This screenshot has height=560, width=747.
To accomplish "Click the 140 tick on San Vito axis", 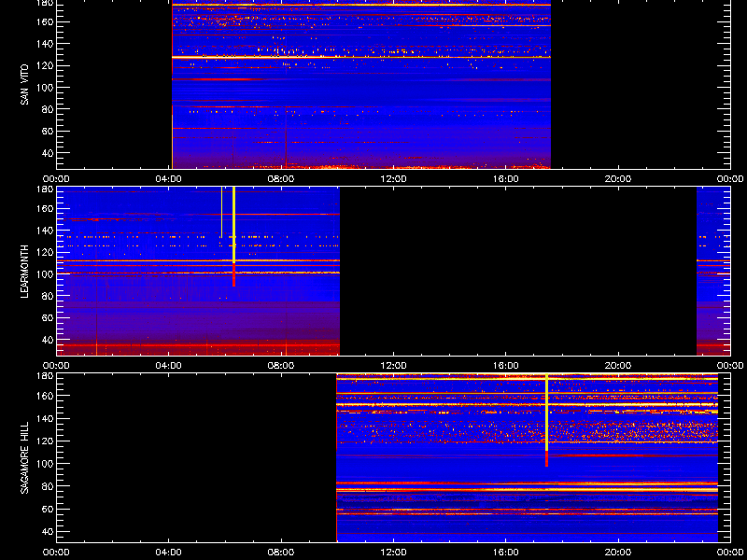I will click(x=45, y=44).
